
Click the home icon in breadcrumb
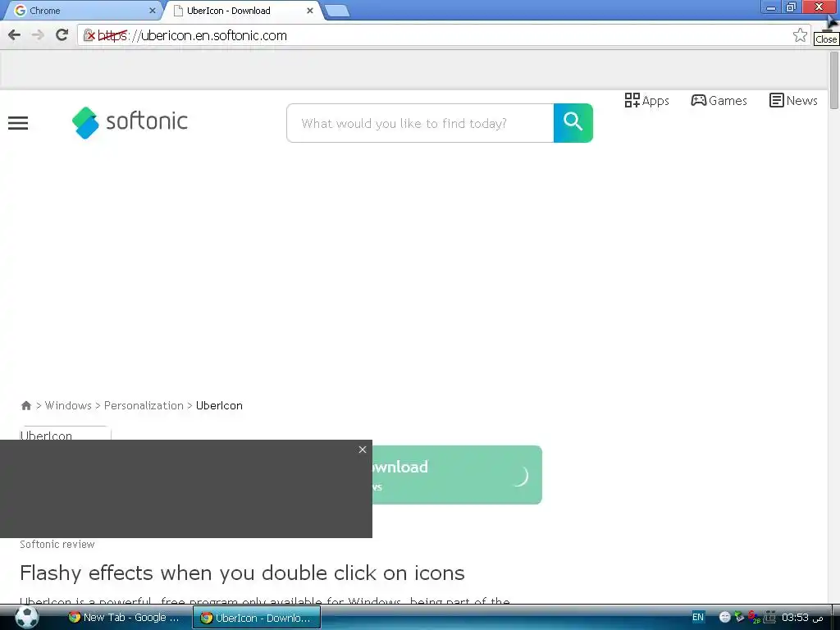point(25,405)
